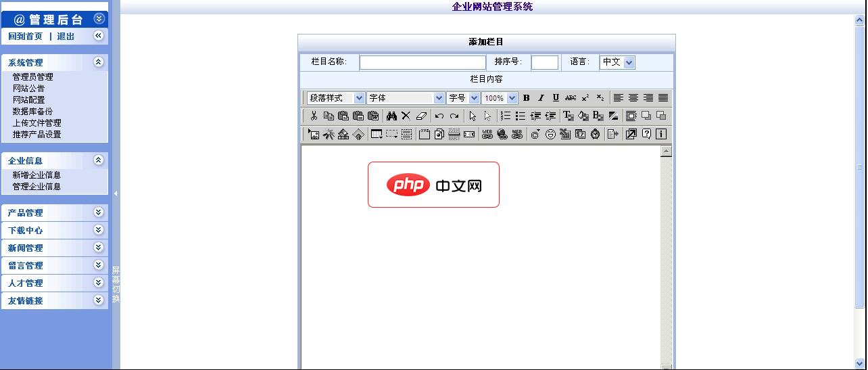
Task: Expand the 管理后台 header chevron
Action: (99, 18)
